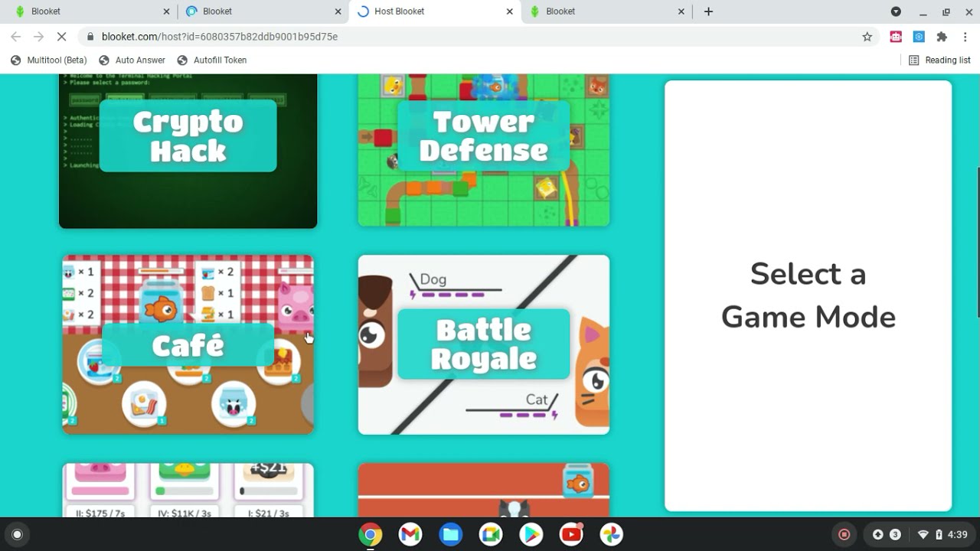Viewport: 980px width, 551px height.
Task: Click the address bar URL
Action: point(220,37)
